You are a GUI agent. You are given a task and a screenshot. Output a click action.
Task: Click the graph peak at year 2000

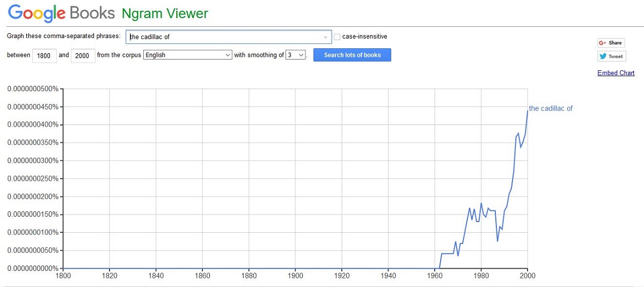[528, 109]
